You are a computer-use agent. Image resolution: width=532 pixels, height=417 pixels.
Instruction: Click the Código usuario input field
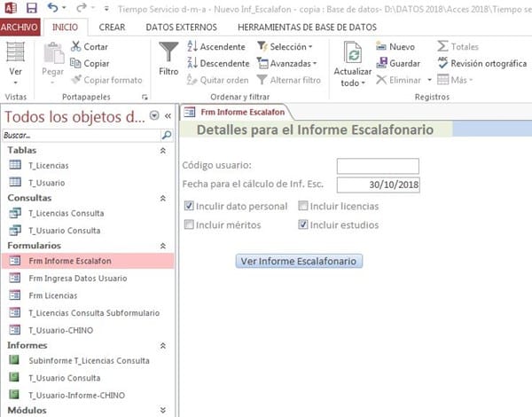coord(378,166)
